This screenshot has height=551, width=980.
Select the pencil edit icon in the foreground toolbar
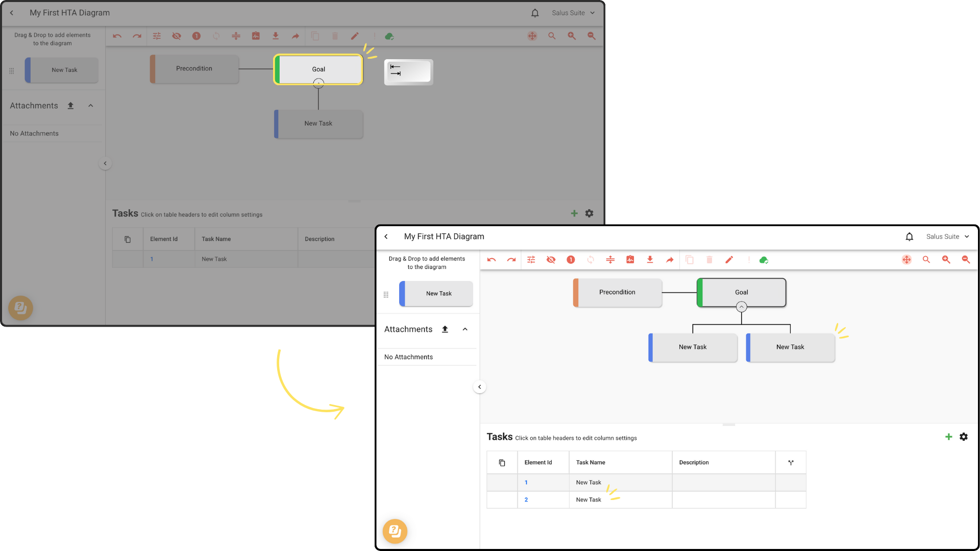(729, 260)
